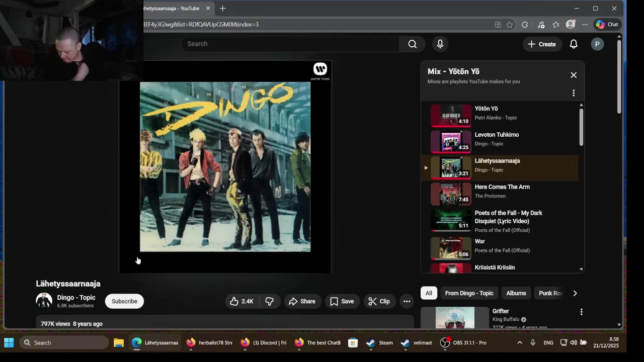644x362 pixels.
Task: Open the split screen apps icon in address bar
Action: [x=498, y=24]
